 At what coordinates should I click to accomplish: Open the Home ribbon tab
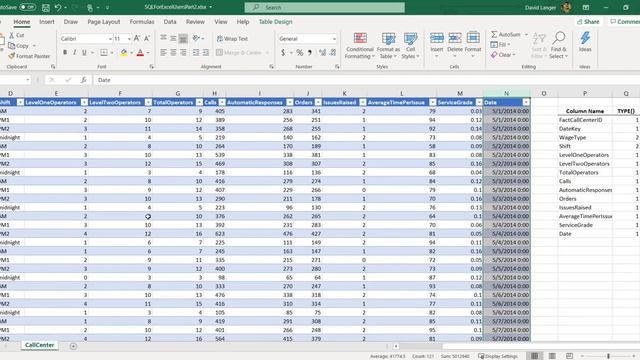(22, 22)
